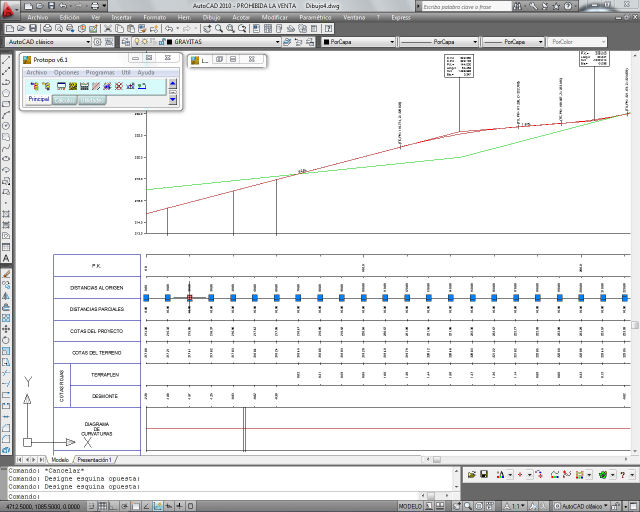Click Protopo yellow terrain map icon

point(73,86)
